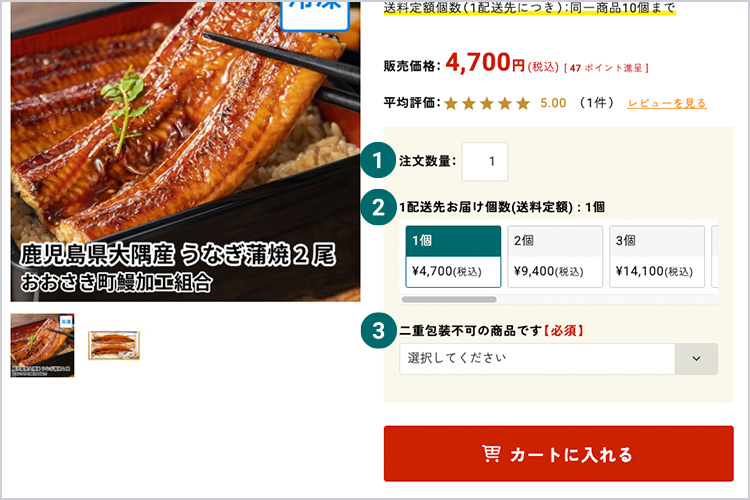Select the first eel bowl thumbnail
Viewport: 750px width, 500px height.
click(x=43, y=345)
